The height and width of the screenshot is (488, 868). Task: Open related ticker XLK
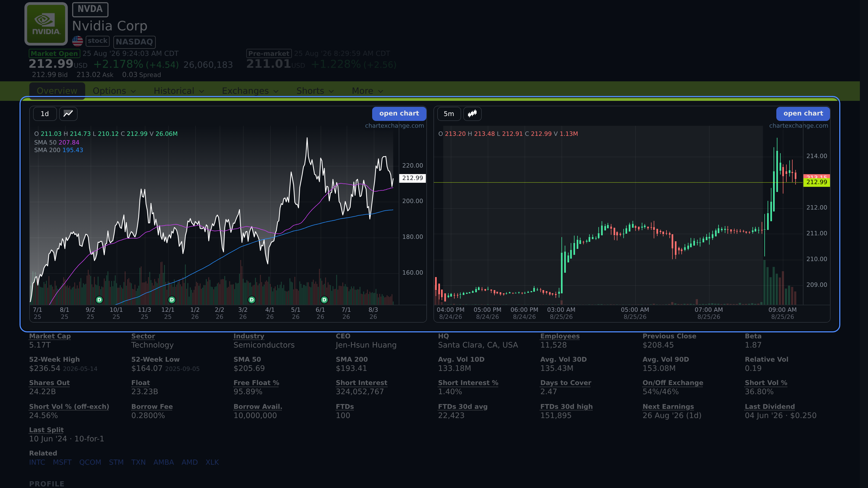tap(212, 462)
